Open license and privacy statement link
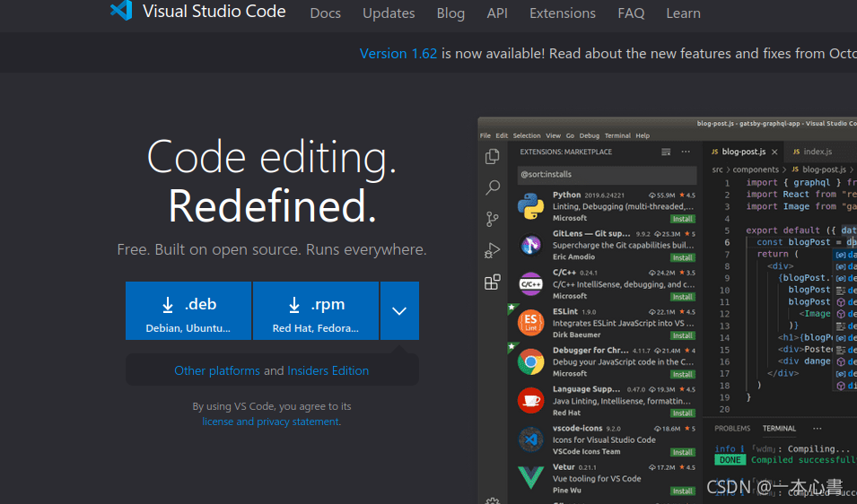The height and width of the screenshot is (504, 857). tap(270, 421)
